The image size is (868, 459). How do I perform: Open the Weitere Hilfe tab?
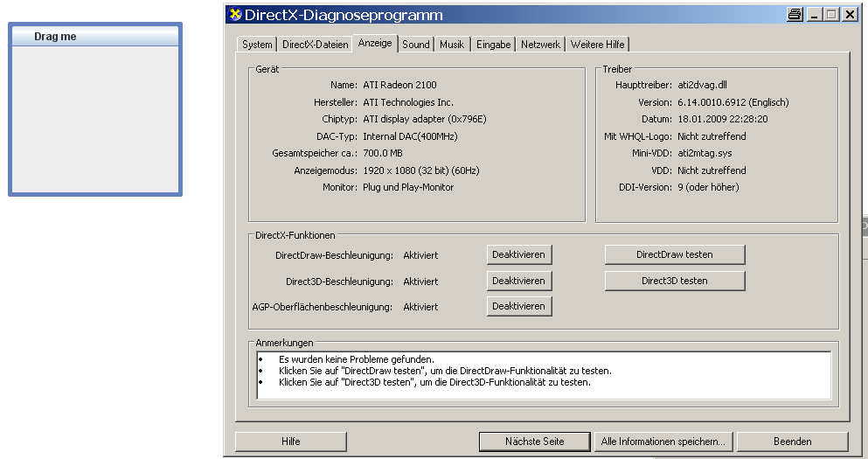597,45
